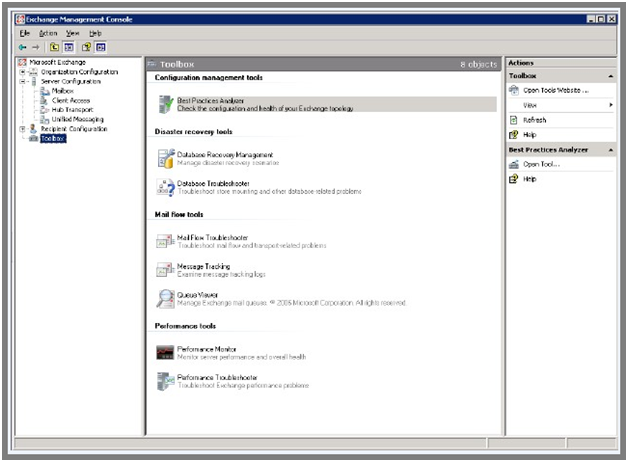628x462 pixels.
Task: Click the Refresh action label
Action: pos(534,120)
